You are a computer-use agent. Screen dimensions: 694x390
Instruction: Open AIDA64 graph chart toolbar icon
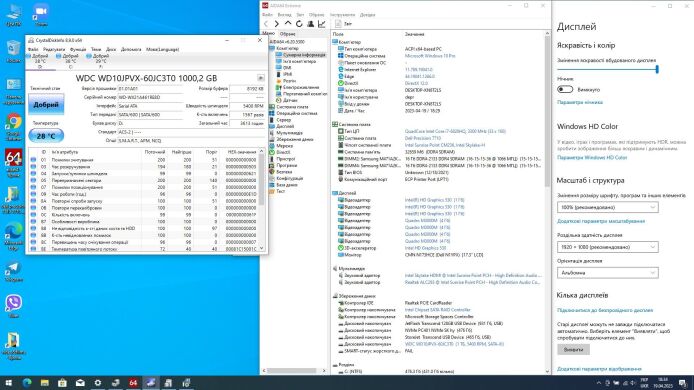(x=322, y=24)
